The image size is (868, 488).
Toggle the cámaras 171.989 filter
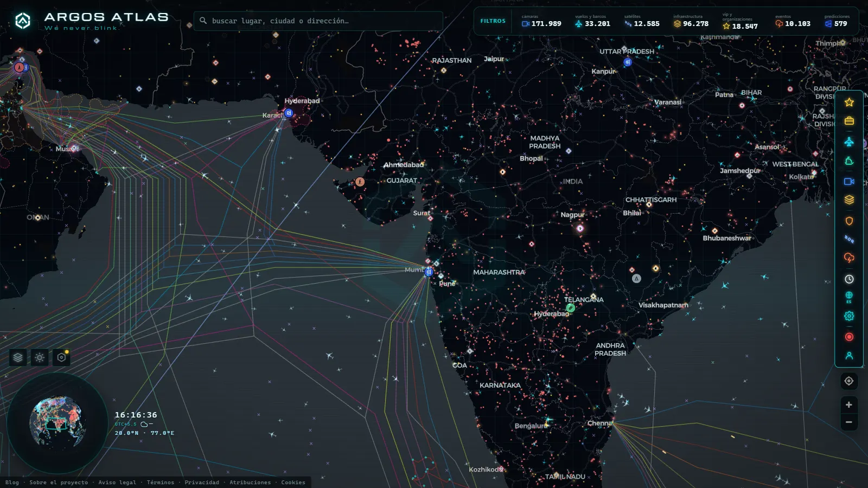pos(541,21)
